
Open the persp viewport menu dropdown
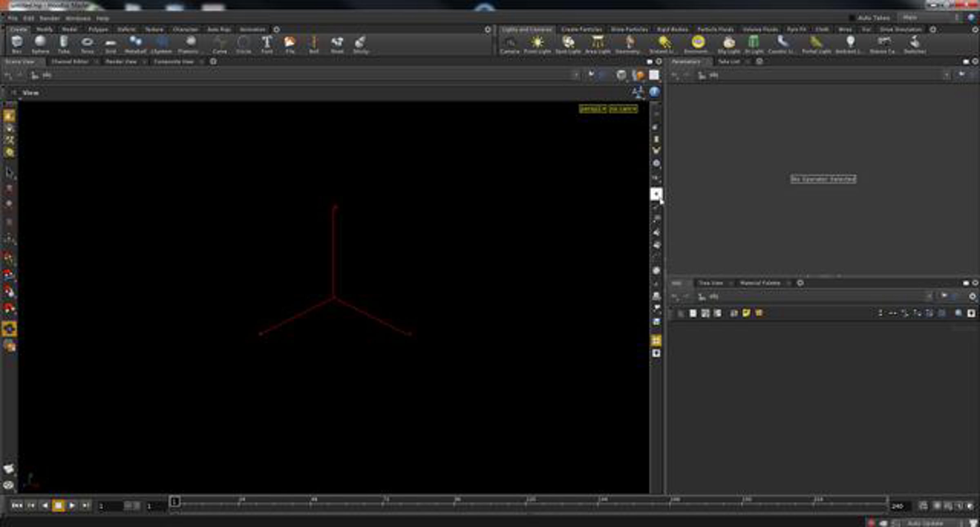click(592, 109)
